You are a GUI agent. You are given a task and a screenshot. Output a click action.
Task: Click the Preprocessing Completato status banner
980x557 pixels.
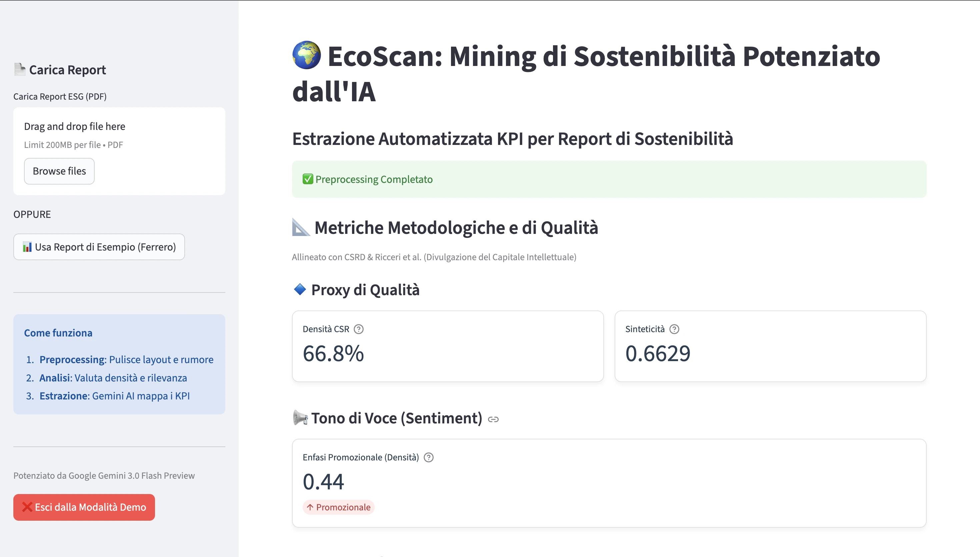609,179
